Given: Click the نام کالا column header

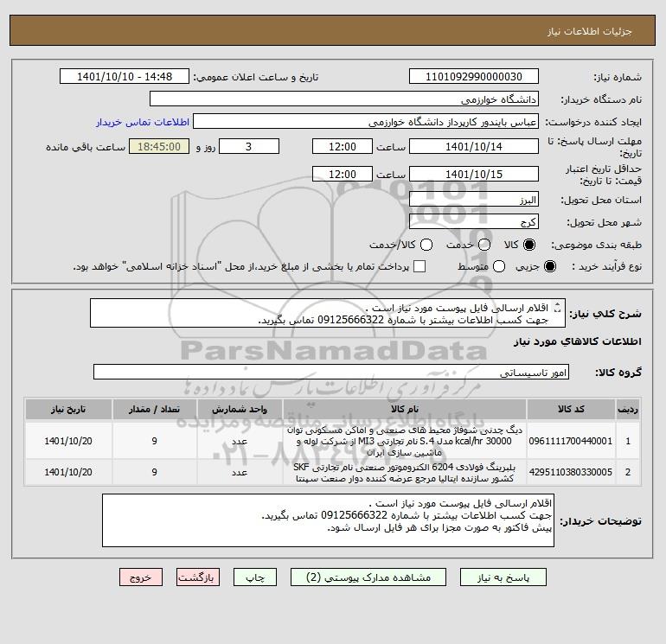Looking at the screenshot, I should [405, 409].
